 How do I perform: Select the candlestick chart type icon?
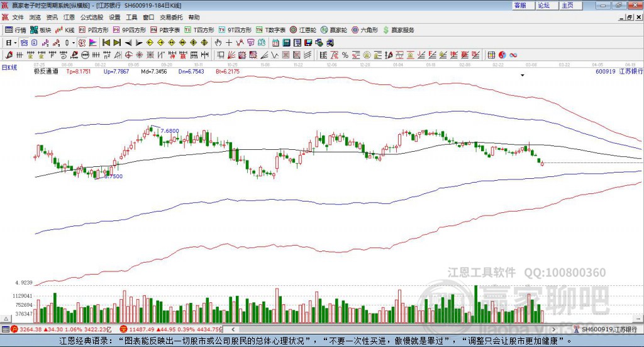point(67,43)
